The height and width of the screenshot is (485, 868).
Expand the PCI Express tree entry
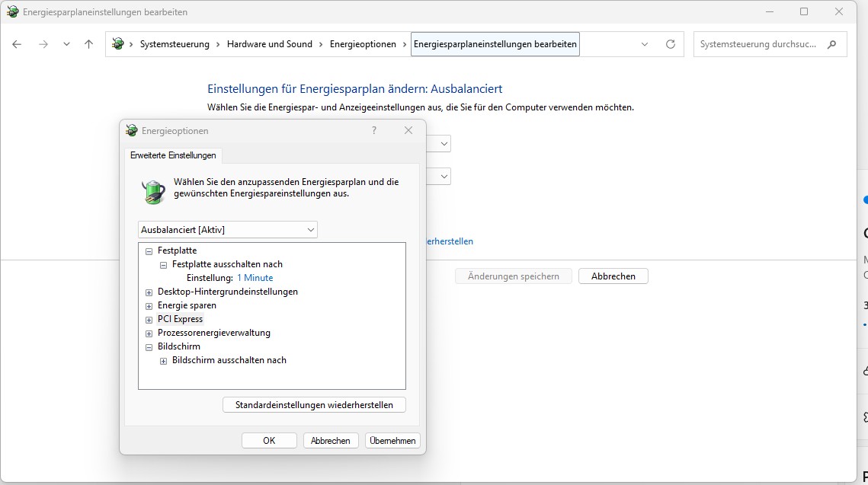click(148, 319)
